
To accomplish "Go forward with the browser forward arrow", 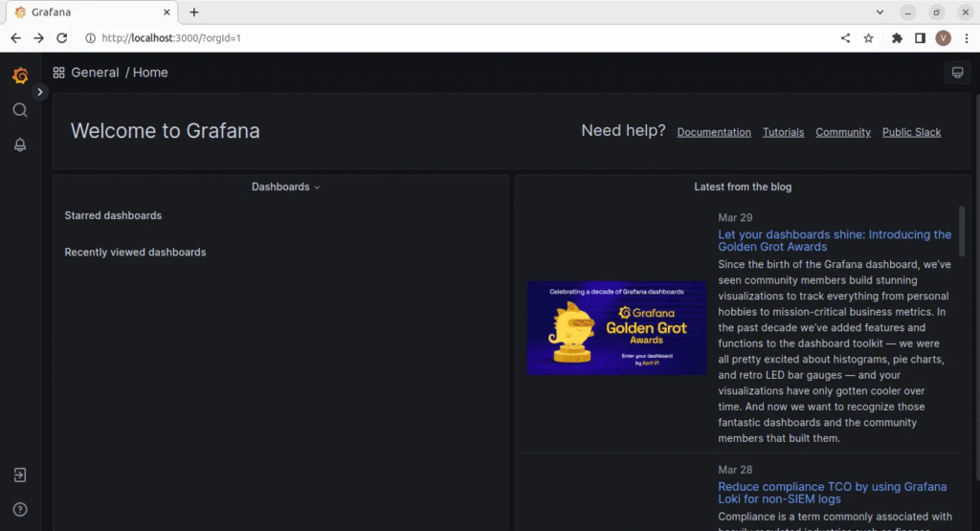I will click(38, 38).
